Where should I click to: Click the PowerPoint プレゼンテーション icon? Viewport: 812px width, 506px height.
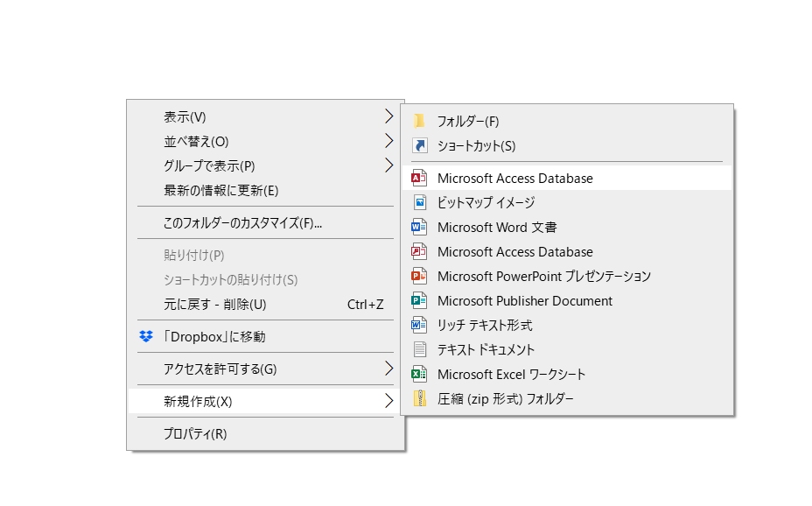419,276
